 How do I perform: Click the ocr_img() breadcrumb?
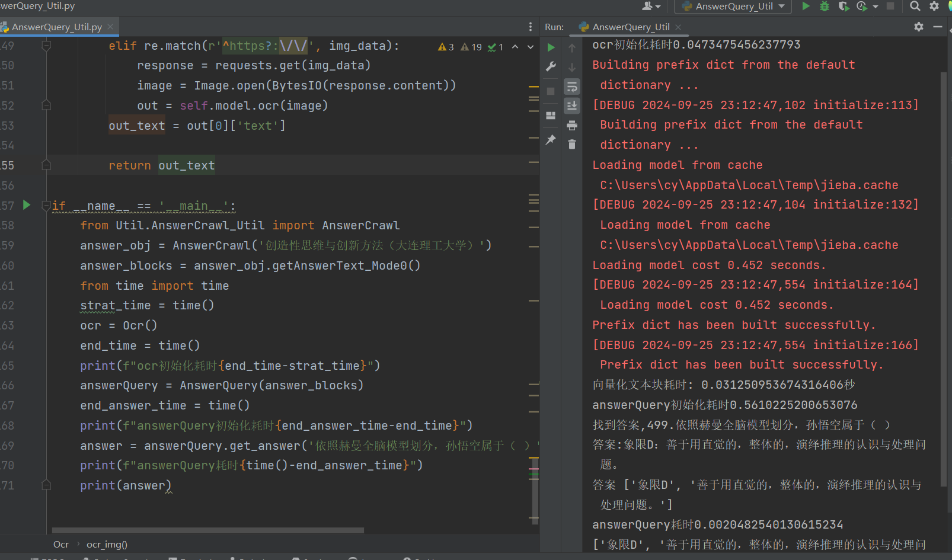[x=107, y=544]
